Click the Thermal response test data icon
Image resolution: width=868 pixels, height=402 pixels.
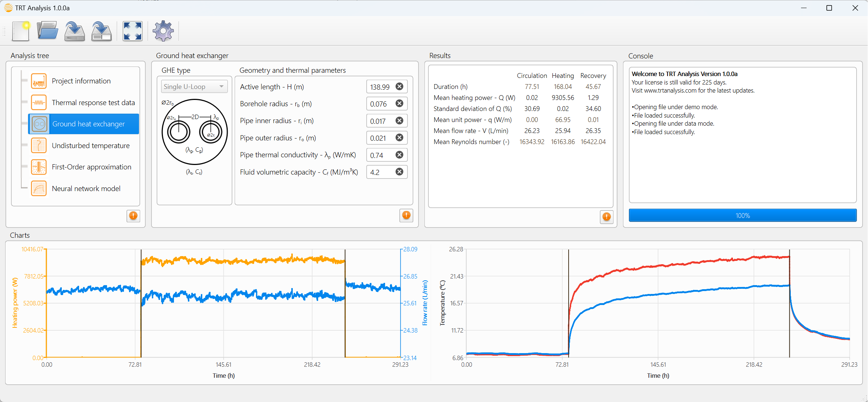click(39, 103)
